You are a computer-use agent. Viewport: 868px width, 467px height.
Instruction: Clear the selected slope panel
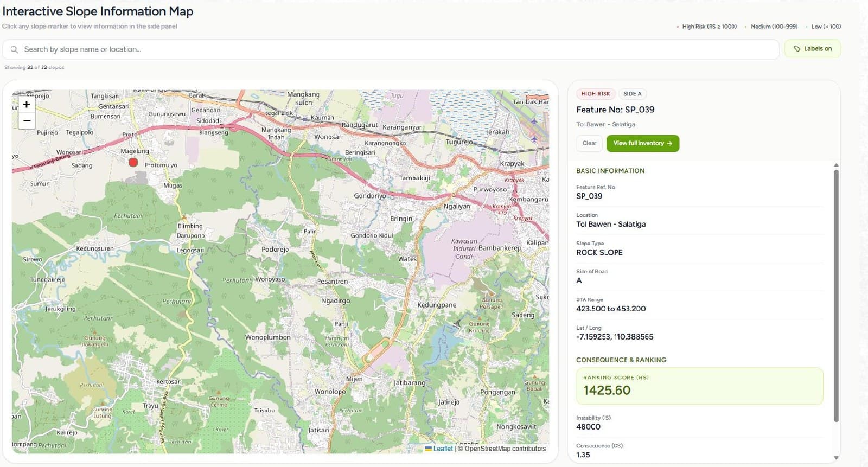(x=589, y=143)
